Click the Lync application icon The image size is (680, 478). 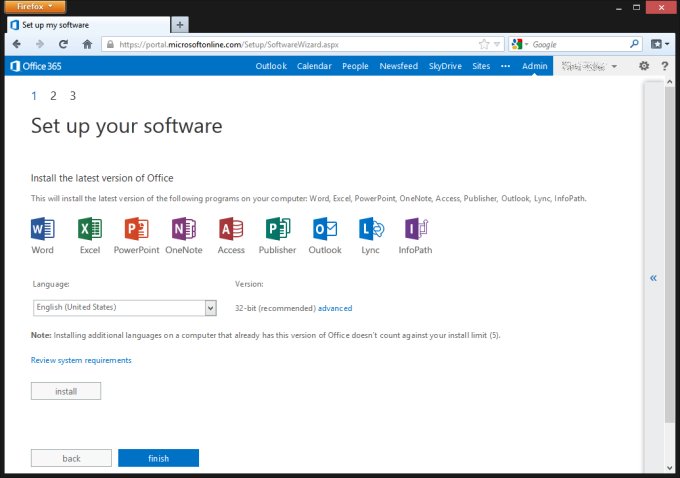point(371,228)
